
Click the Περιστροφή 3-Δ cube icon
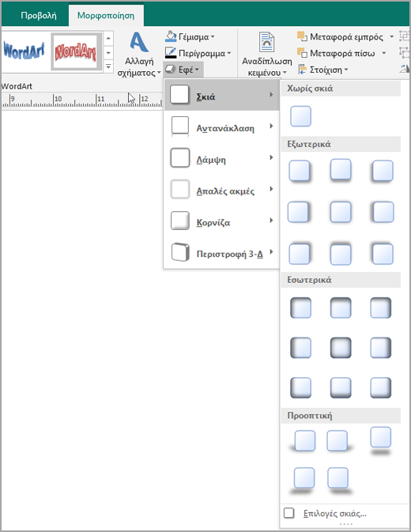coord(180,252)
